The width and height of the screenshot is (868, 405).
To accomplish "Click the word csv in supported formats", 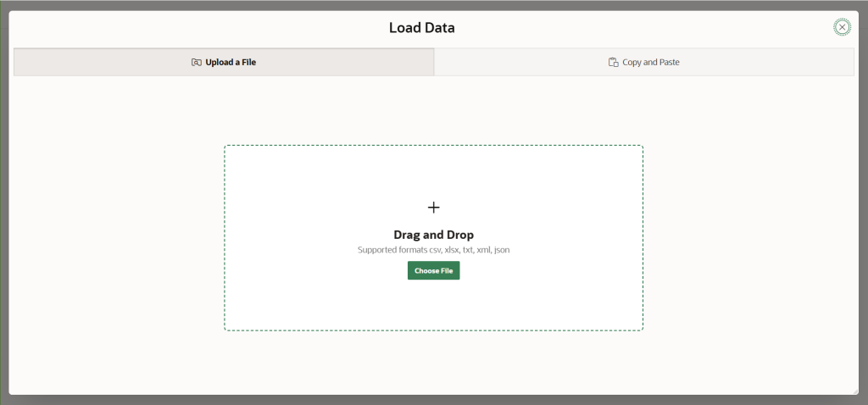I will pyautogui.click(x=436, y=250).
